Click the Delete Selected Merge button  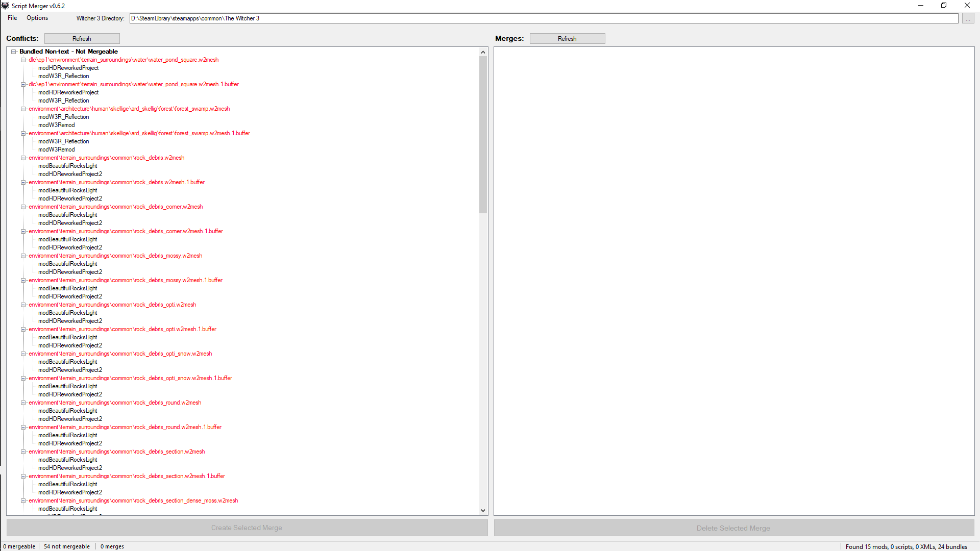pos(733,528)
